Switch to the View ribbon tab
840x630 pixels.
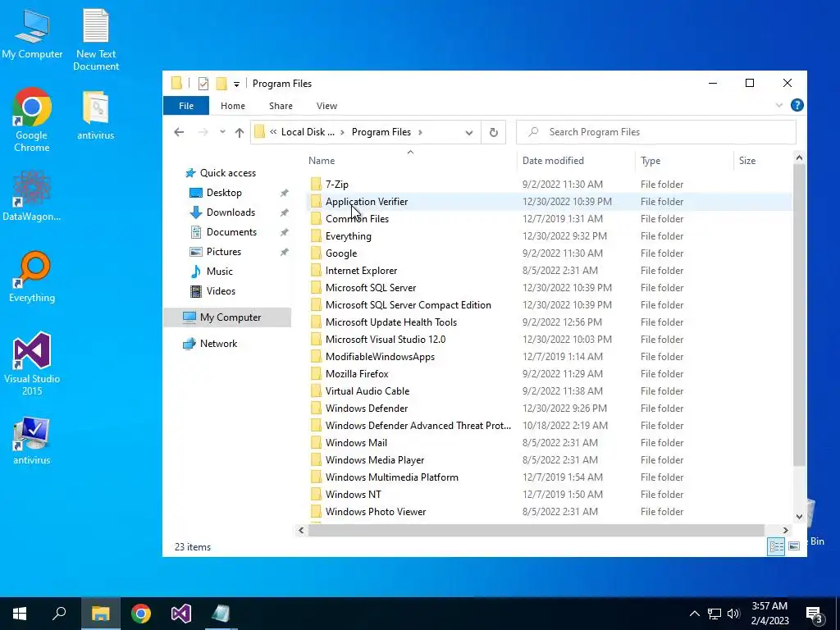click(326, 106)
